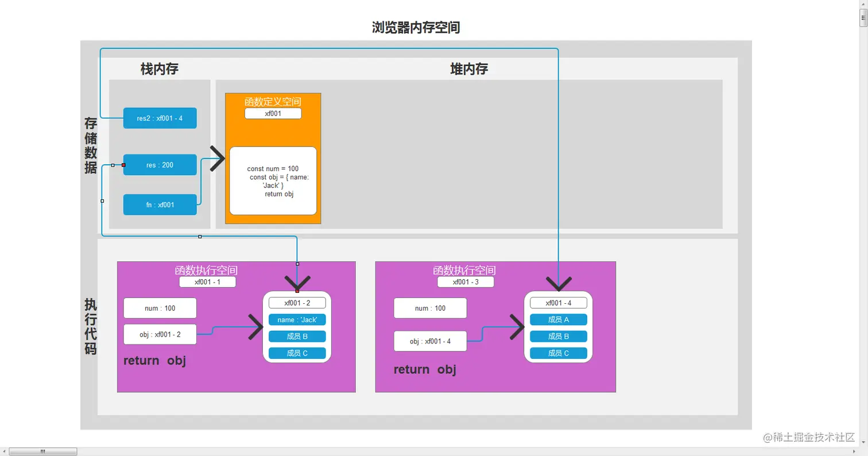The image size is (868, 456).
Task: Click the horizontal scrollbar left arrow
Action: coord(5,451)
